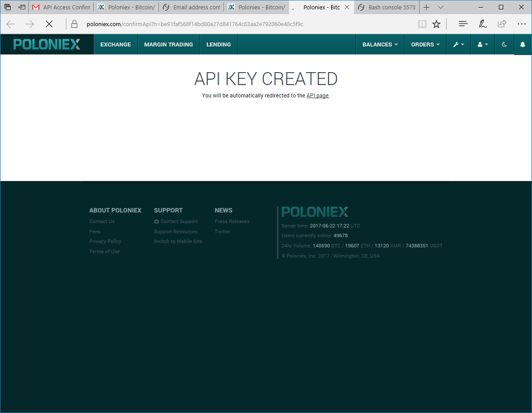Image resolution: width=532 pixels, height=413 pixels.
Task: Set these tabs aside
Action: click(22, 7)
